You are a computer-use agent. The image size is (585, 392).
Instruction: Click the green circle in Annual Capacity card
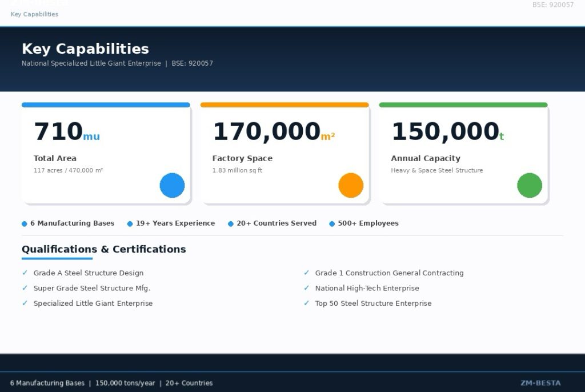tap(530, 185)
